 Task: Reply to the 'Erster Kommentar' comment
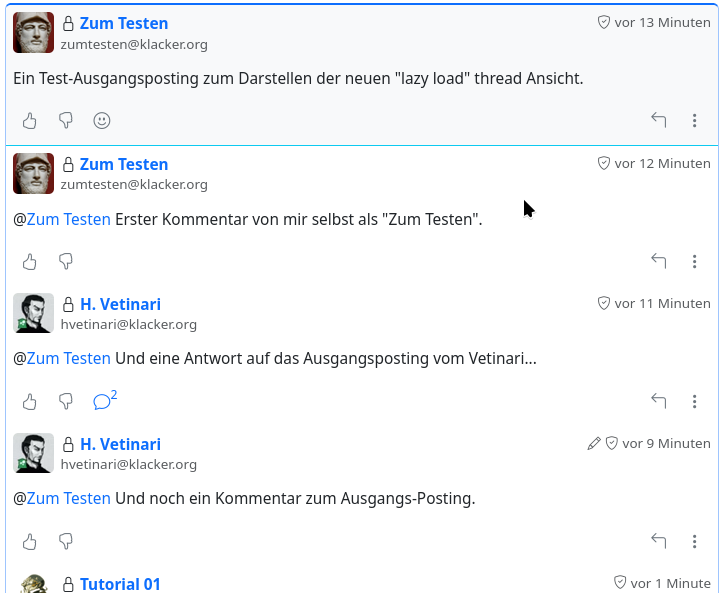coord(658,262)
